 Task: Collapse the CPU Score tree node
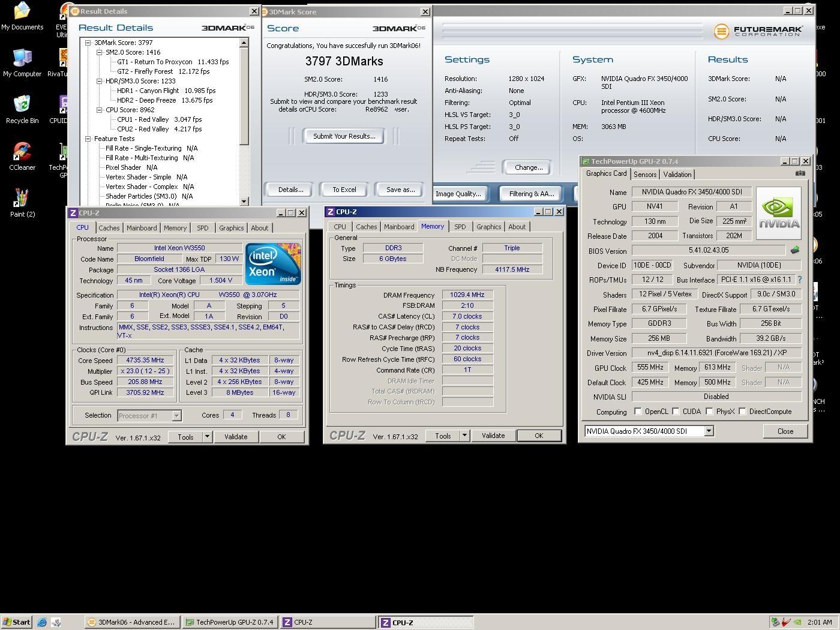100,110
